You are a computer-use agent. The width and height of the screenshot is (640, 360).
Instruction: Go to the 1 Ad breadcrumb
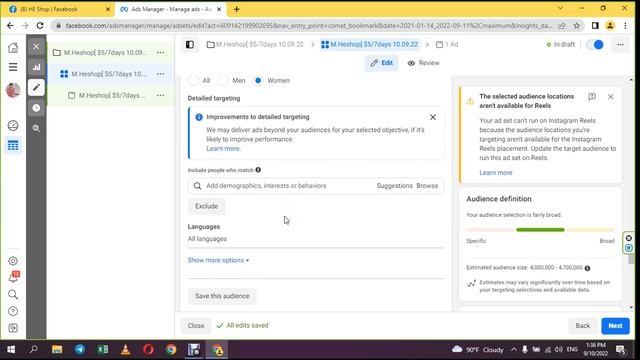point(447,44)
